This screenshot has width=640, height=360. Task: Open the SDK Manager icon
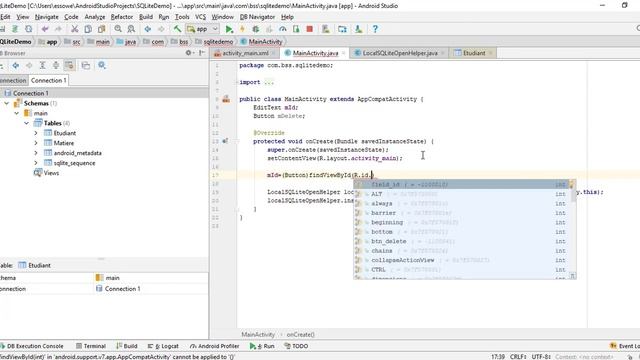tap(358, 29)
